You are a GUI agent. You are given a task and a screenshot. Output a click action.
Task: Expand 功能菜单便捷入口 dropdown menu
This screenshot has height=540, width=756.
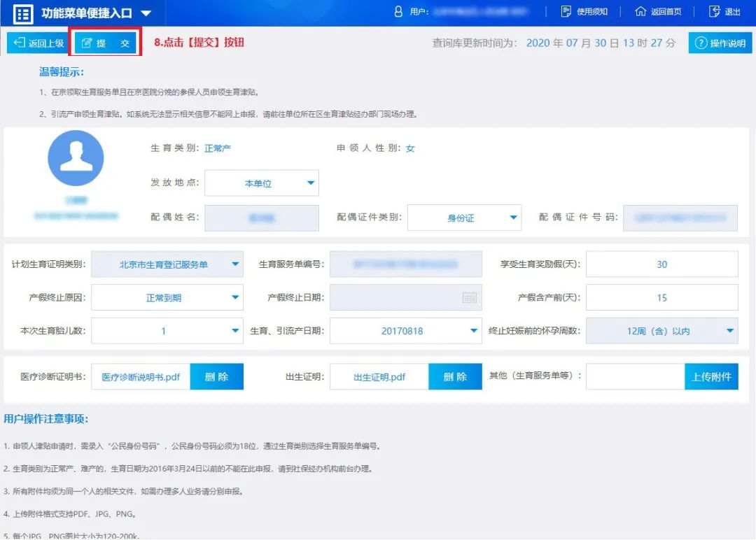(146, 13)
